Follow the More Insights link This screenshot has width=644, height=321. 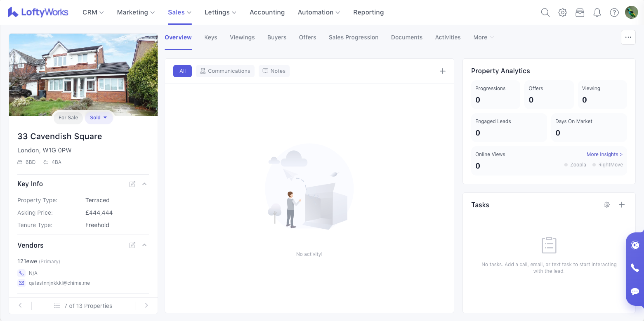(604, 154)
